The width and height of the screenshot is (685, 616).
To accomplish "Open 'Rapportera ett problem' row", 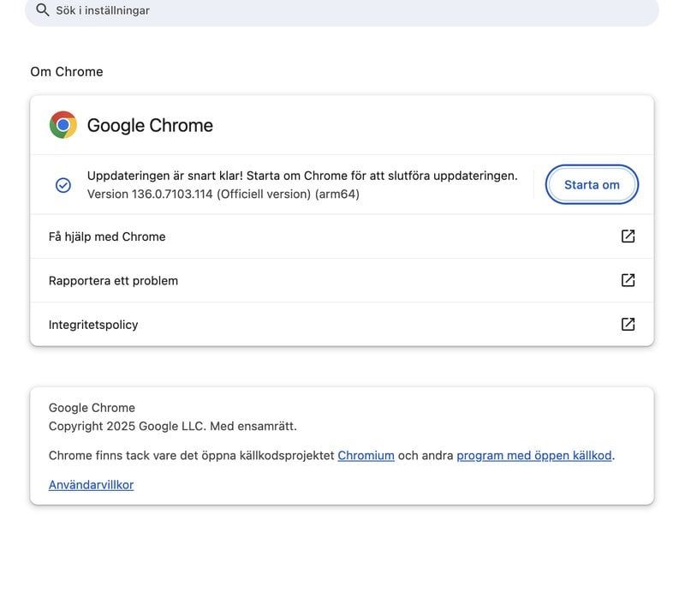I will [342, 280].
